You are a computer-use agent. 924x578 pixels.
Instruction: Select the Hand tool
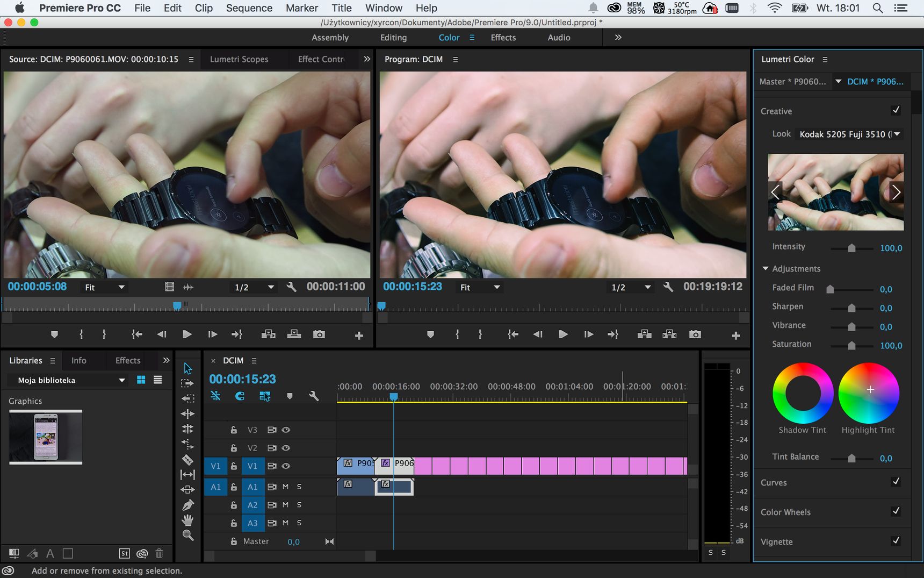pos(187,520)
